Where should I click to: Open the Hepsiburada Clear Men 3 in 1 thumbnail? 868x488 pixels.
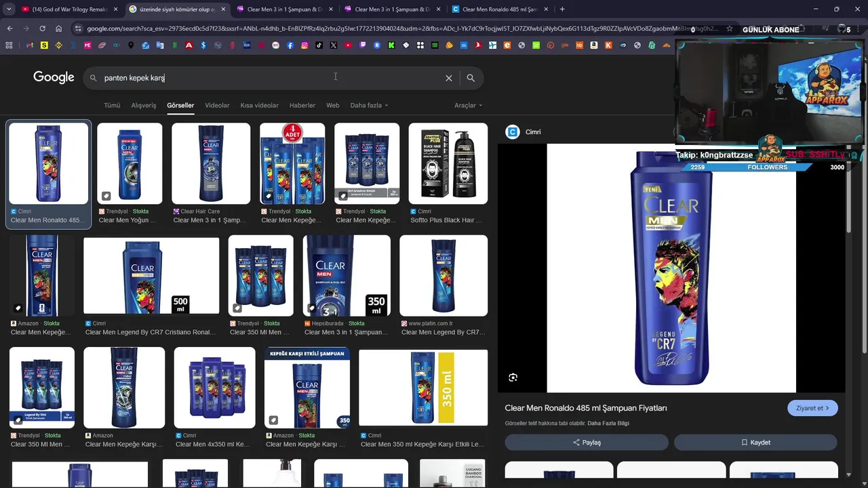coord(347,275)
